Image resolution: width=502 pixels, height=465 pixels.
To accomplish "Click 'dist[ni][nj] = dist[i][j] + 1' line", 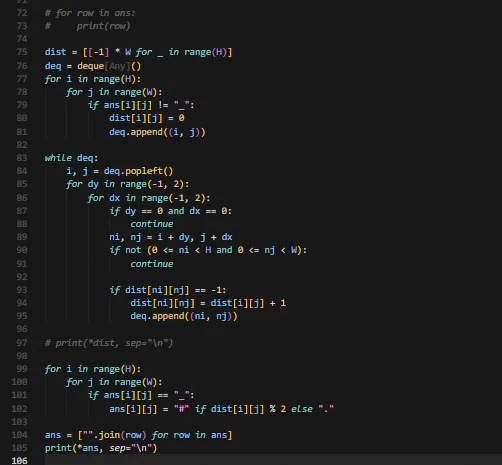I will (208, 303).
